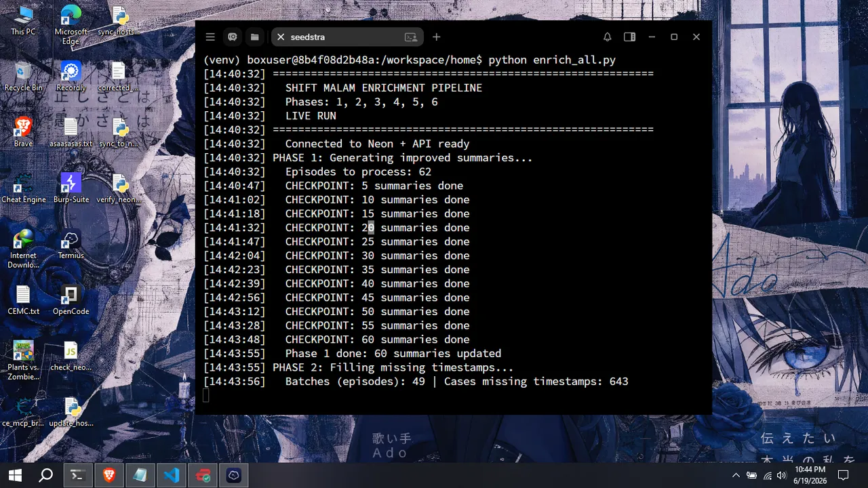This screenshot has height=488, width=868.
Task: Add a new terminal tab with the plus
Action: (437, 37)
